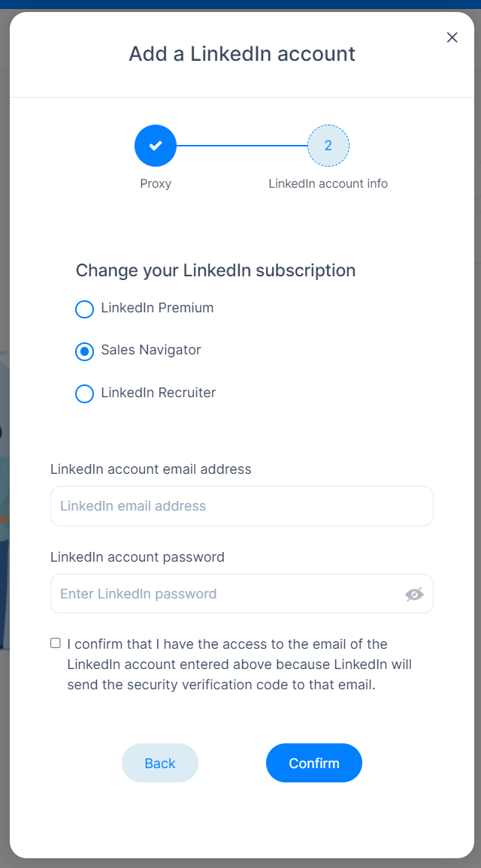This screenshot has height=868, width=481.
Task: Focus the LinkedIn email address field
Action: (x=241, y=506)
